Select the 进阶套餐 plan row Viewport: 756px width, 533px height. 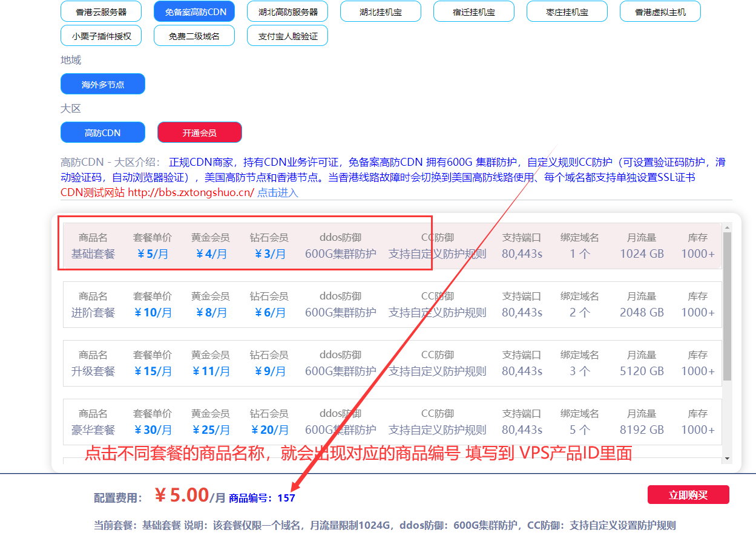coord(93,312)
